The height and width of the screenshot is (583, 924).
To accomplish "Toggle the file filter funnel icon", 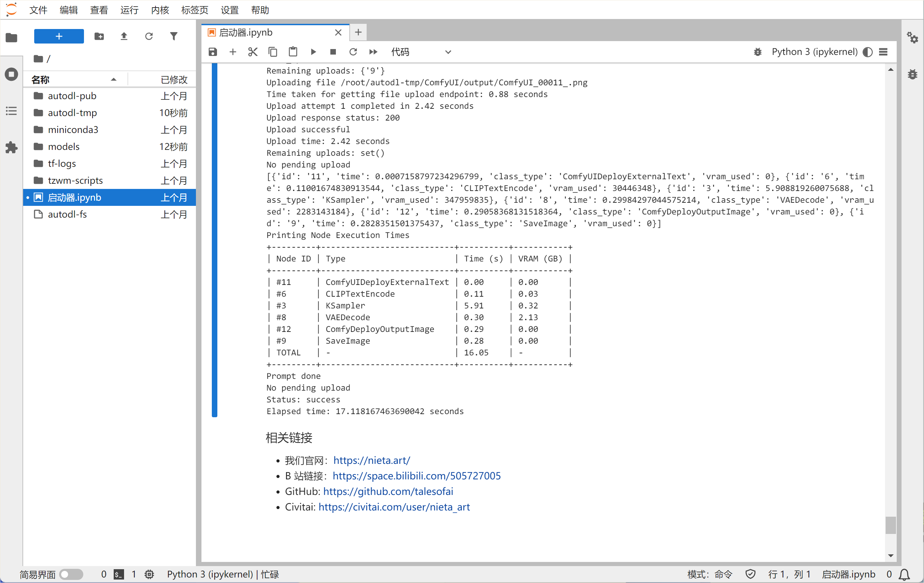I will (x=174, y=37).
